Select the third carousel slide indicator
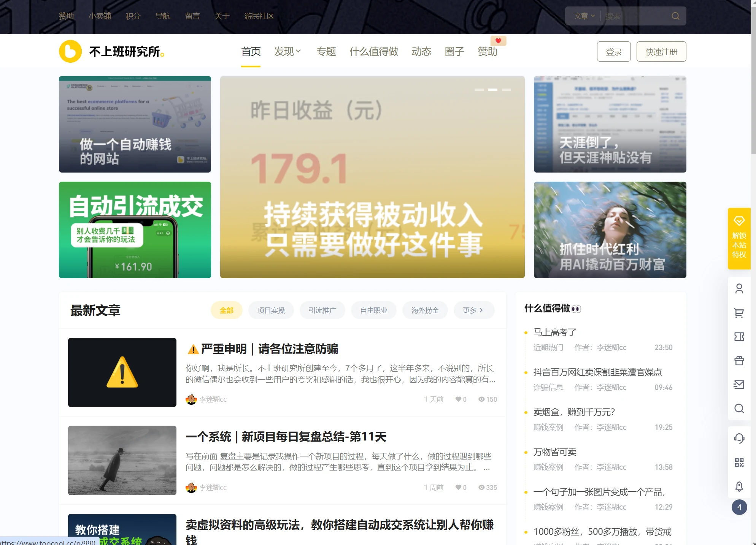The image size is (756, 545). [x=507, y=90]
